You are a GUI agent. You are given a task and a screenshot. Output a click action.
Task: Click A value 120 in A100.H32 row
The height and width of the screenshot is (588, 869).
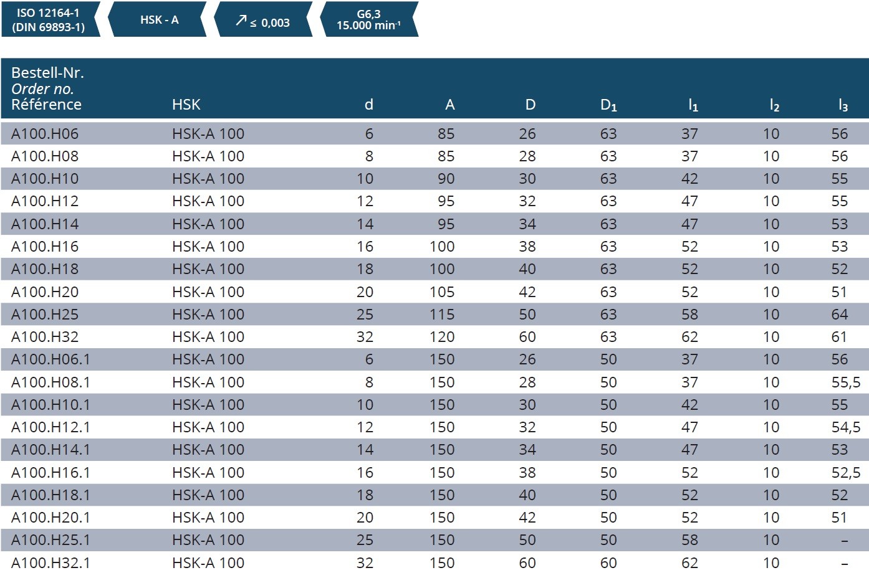click(442, 337)
